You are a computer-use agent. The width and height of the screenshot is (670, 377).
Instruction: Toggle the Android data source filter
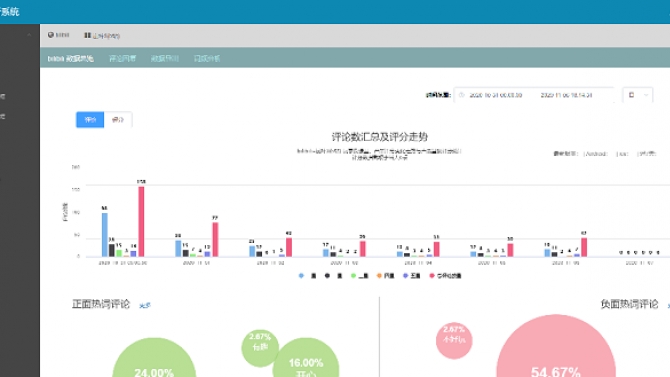[595, 153]
